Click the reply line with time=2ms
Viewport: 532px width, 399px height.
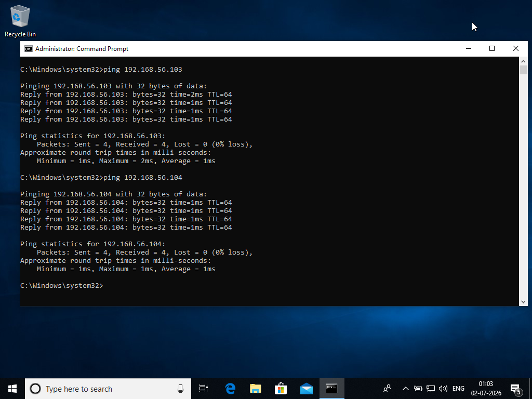126,95
